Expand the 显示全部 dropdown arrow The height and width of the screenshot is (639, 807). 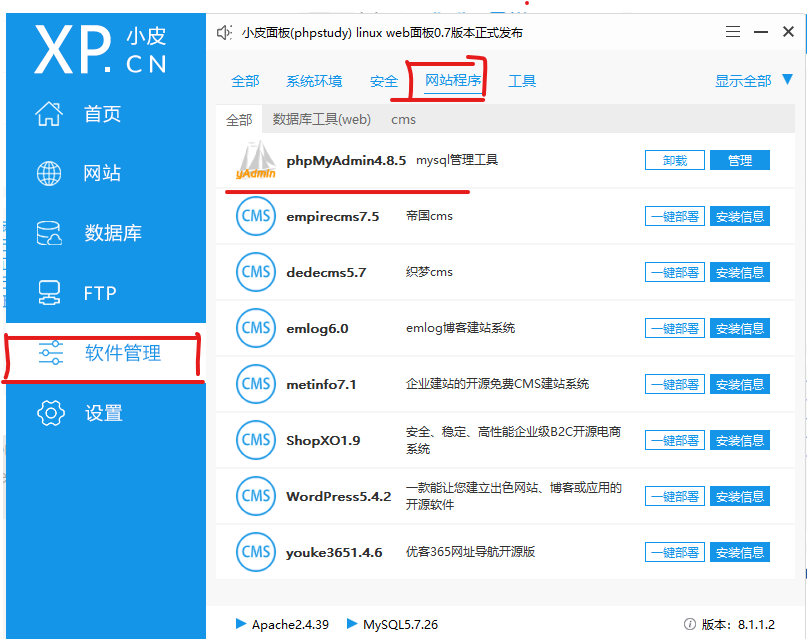tap(787, 79)
